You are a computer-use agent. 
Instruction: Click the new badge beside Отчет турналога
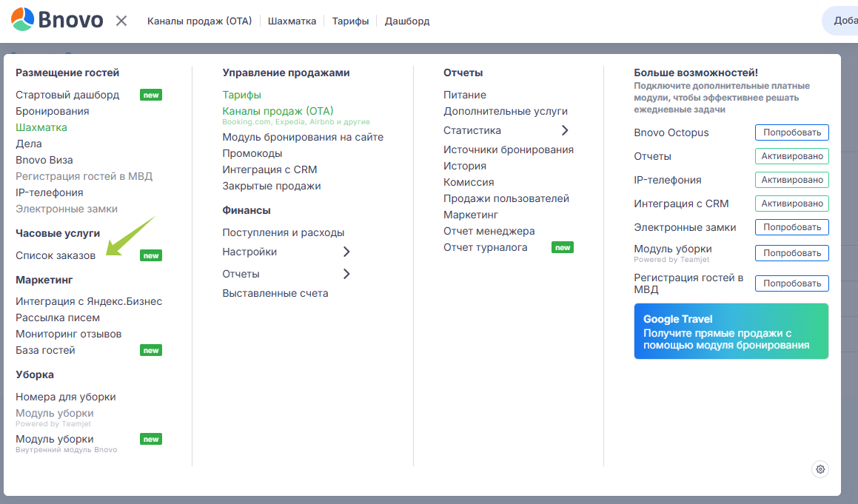point(563,247)
